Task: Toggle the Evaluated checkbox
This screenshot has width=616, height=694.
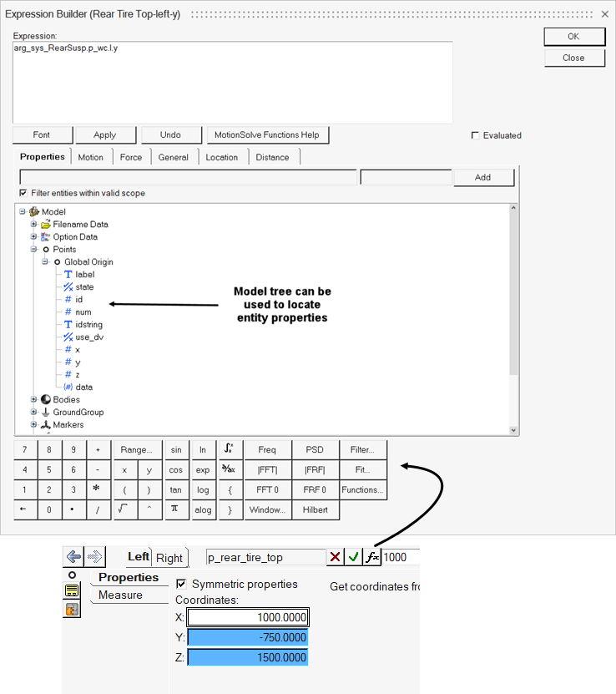Action: pyautogui.click(x=476, y=135)
